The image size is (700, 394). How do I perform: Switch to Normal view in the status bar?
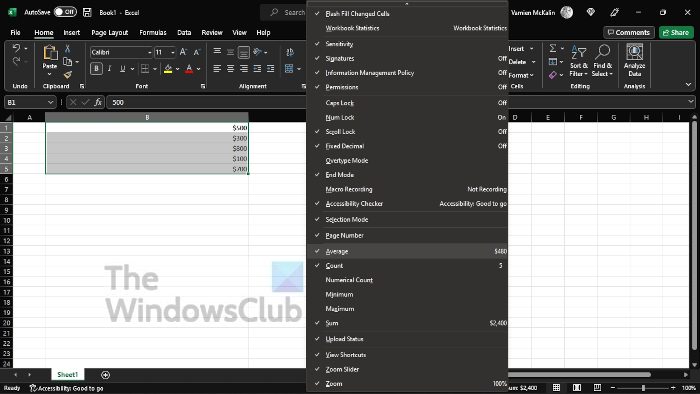[556, 387]
